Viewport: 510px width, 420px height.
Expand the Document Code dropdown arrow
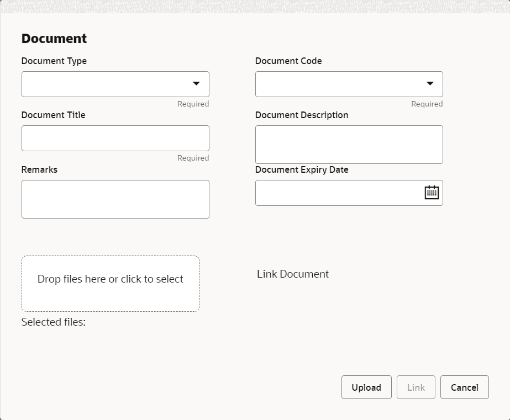[430, 84]
